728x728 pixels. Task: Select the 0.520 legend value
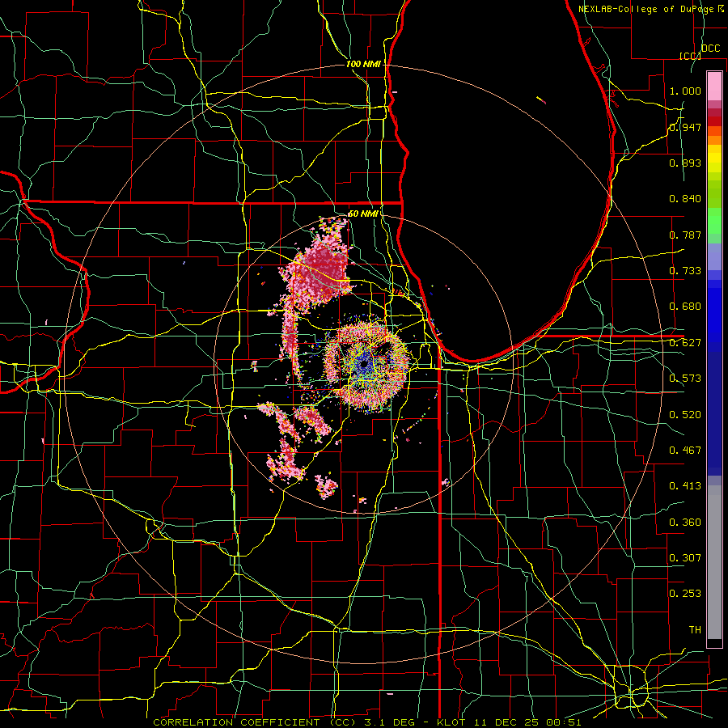[x=685, y=415]
